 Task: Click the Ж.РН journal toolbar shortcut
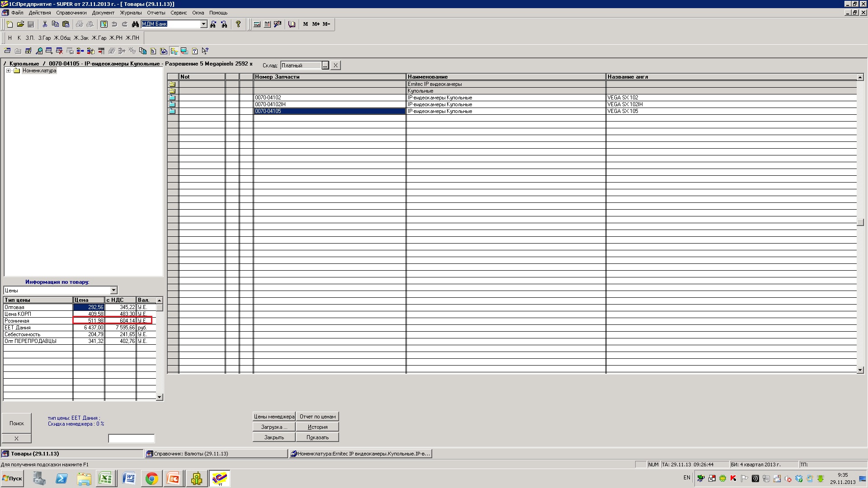pyautogui.click(x=116, y=38)
